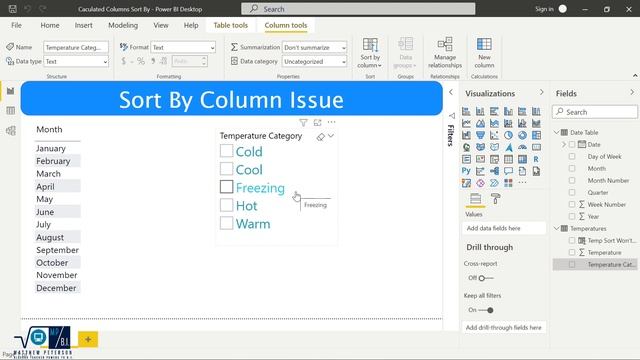
Task: Check the Hot slicer checkbox
Action: tap(227, 205)
